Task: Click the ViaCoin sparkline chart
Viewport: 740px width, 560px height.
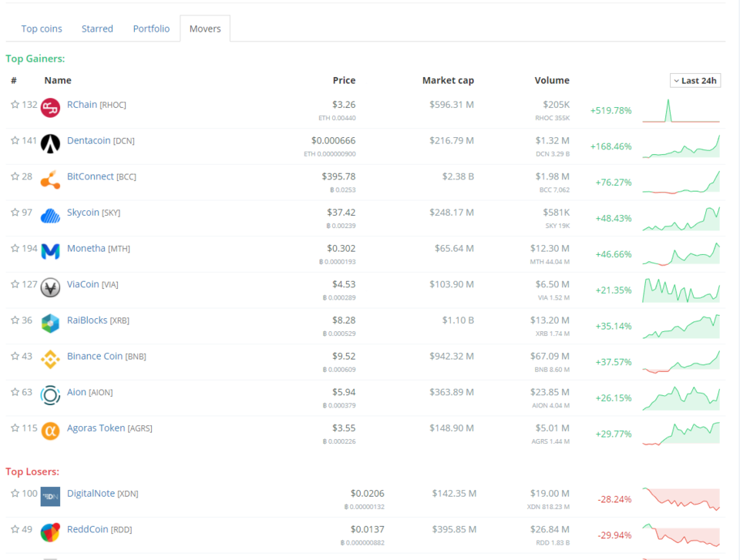Action: 681,290
